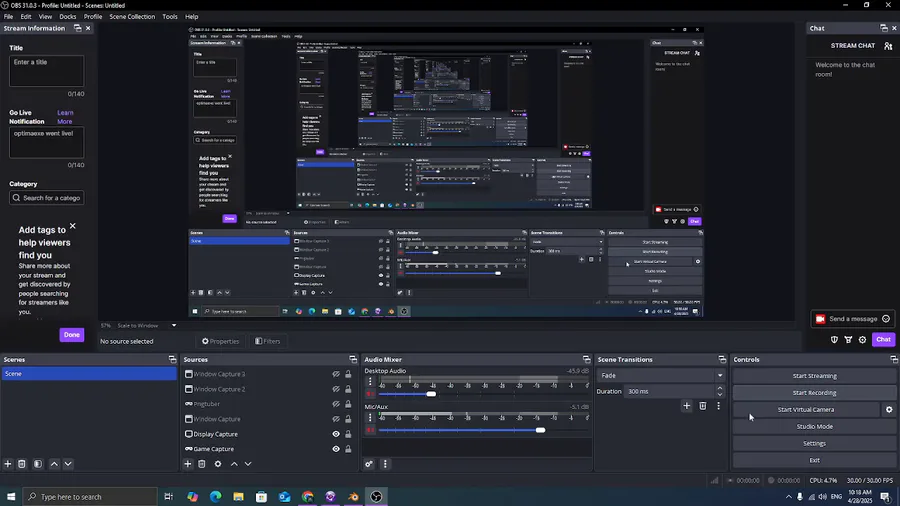900x506 pixels.
Task: Decrease transition duration with down arrow
Action: pos(720,395)
